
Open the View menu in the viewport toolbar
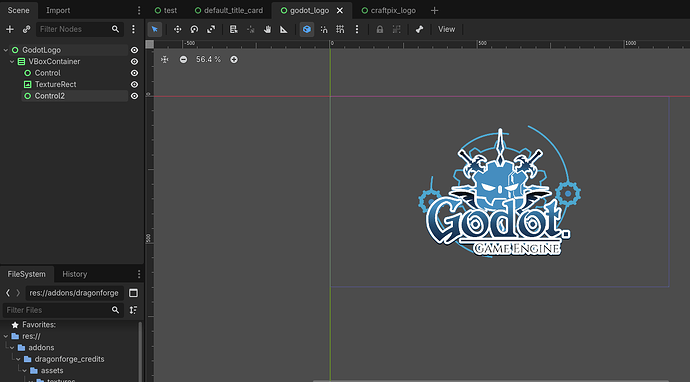[x=446, y=29]
